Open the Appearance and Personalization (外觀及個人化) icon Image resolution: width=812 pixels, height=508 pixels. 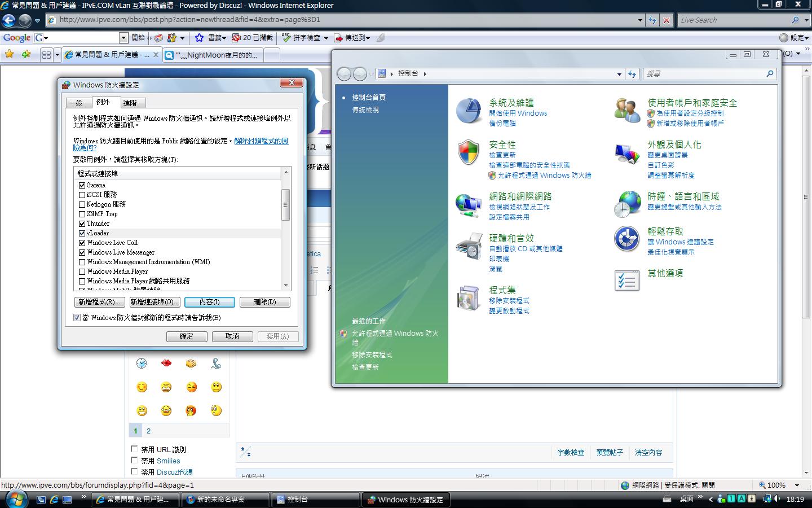tap(627, 152)
